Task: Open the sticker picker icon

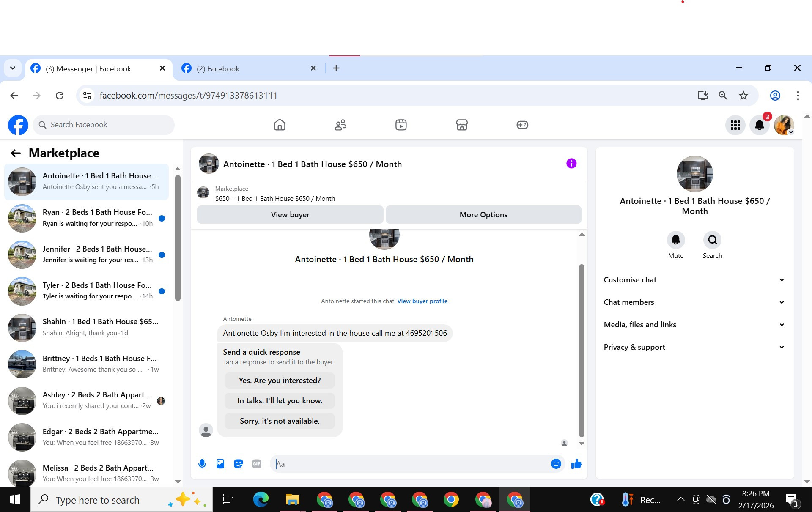Action: [239, 464]
